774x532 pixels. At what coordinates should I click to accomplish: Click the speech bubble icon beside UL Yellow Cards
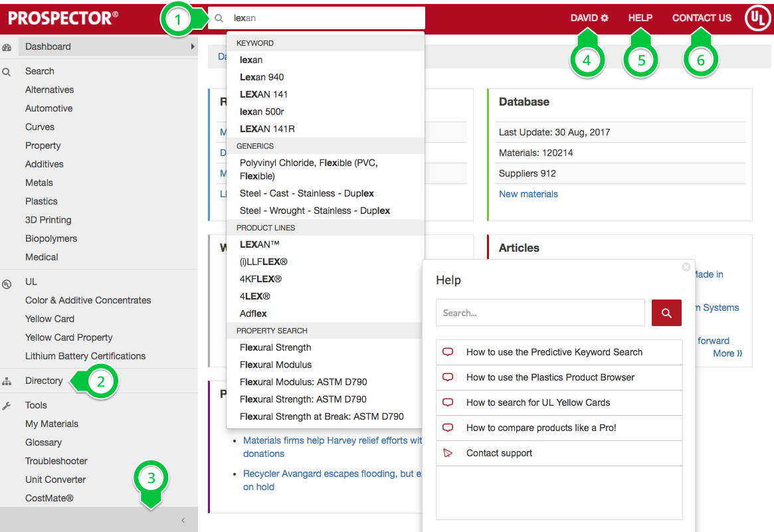pyautogui.click(x=448, y=402)
